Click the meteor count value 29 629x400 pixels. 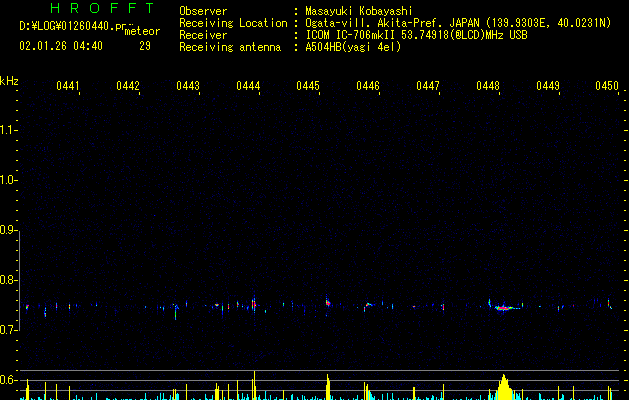pos(145,46)
